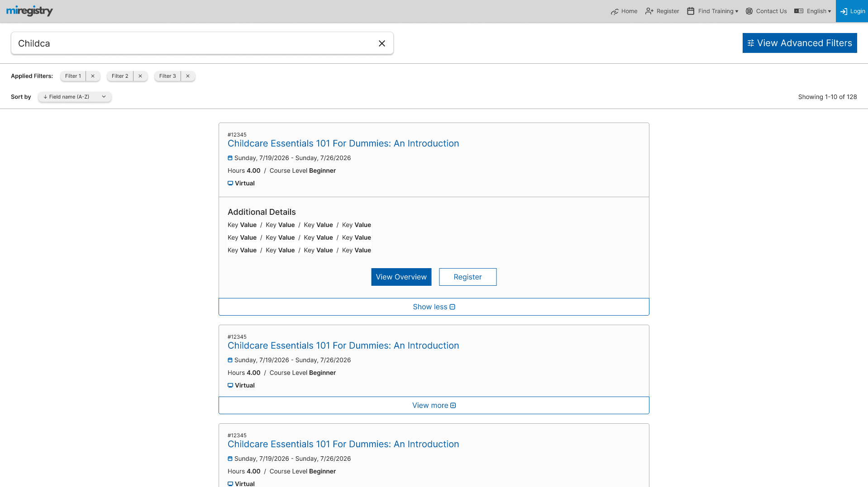868x487 pixels.
Task: Clear the search field with the X icon
Action: click(382, 43)
